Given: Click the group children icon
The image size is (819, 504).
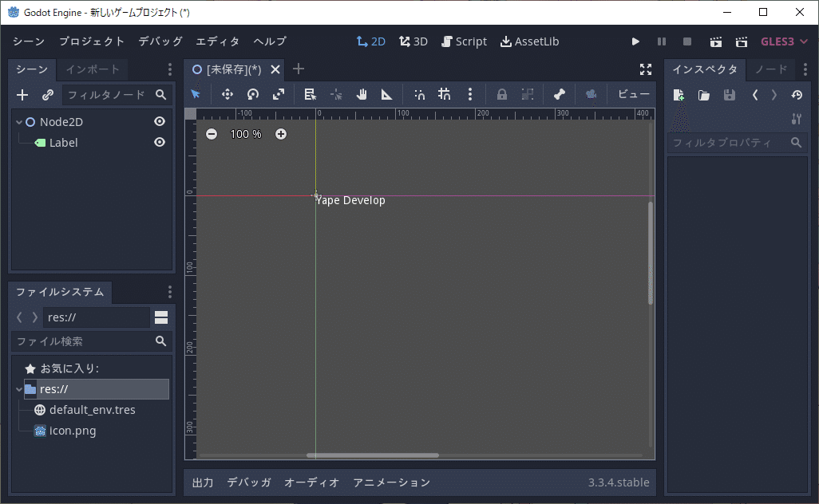Looking at the screenshot, I should pyautogui.click(x=528, y=94).
